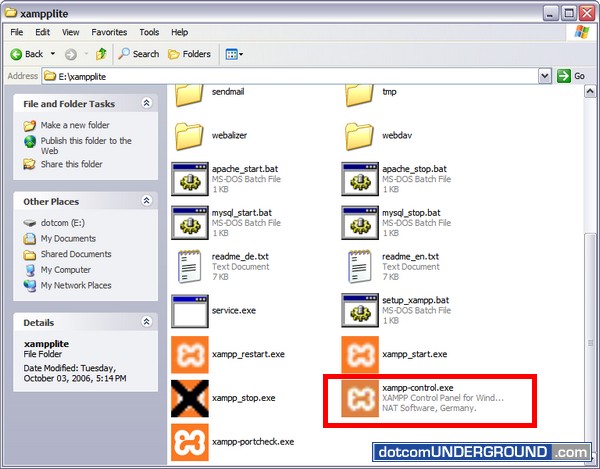Screen dimensions: 600x469
Task: Open the Favorites menu
Action: (x=109, y=32)
